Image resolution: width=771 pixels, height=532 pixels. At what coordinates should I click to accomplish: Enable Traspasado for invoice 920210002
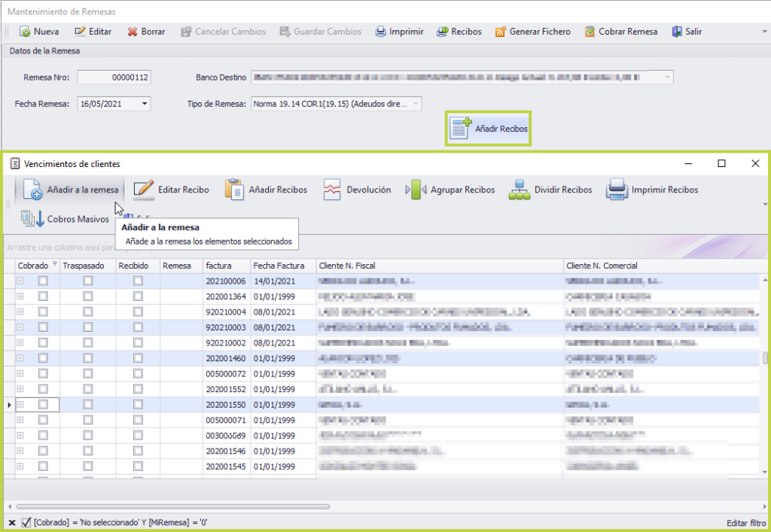(88, 343)
